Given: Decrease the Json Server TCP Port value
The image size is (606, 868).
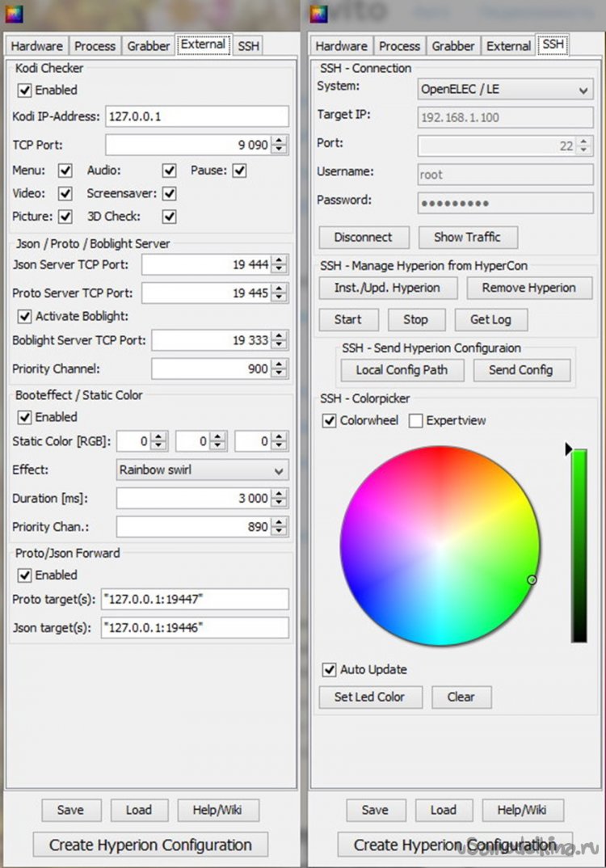Looking at the screenshot, I should [280, 269].
